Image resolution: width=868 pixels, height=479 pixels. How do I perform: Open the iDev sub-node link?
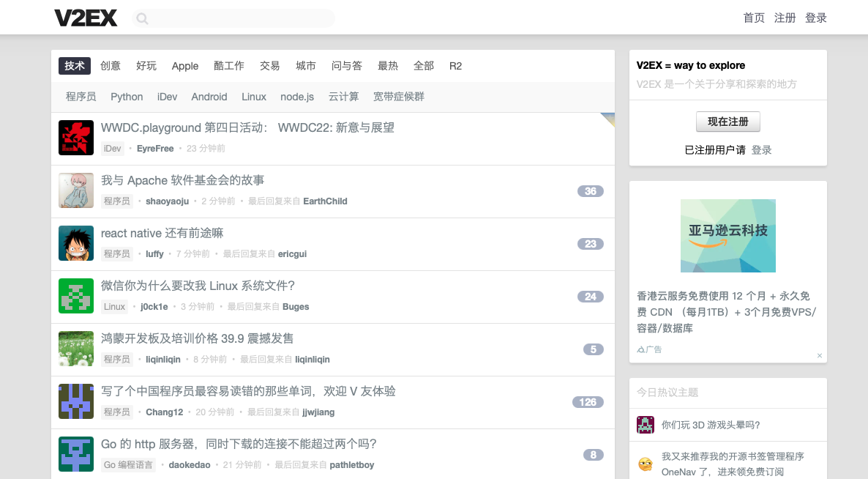[167, 97]
